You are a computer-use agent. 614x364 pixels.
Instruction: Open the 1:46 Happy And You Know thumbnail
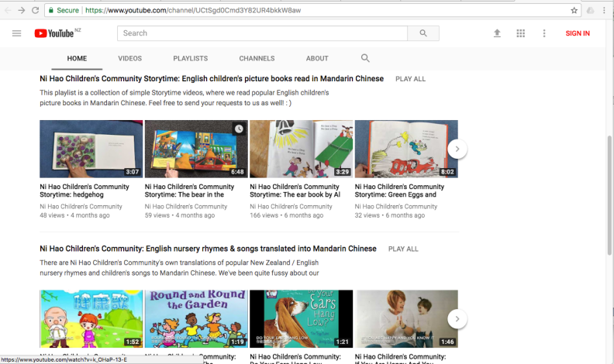[406, 319]
